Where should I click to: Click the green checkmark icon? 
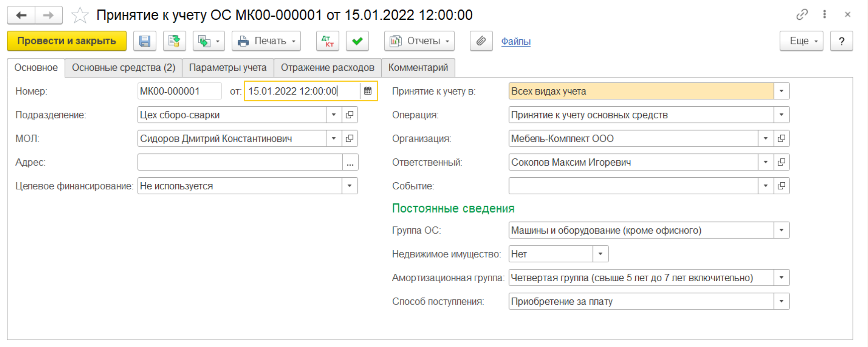click(357, 41)
